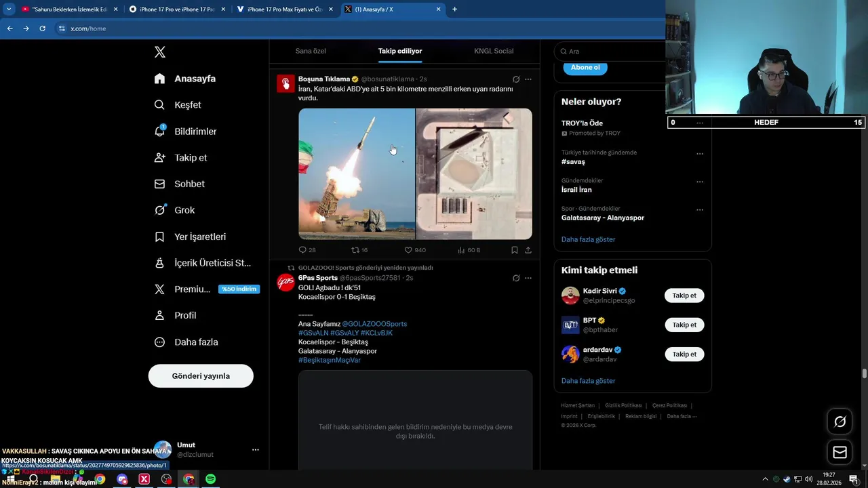
Task: Open more options for İsrail İran trend
Action: pos(700,182)
